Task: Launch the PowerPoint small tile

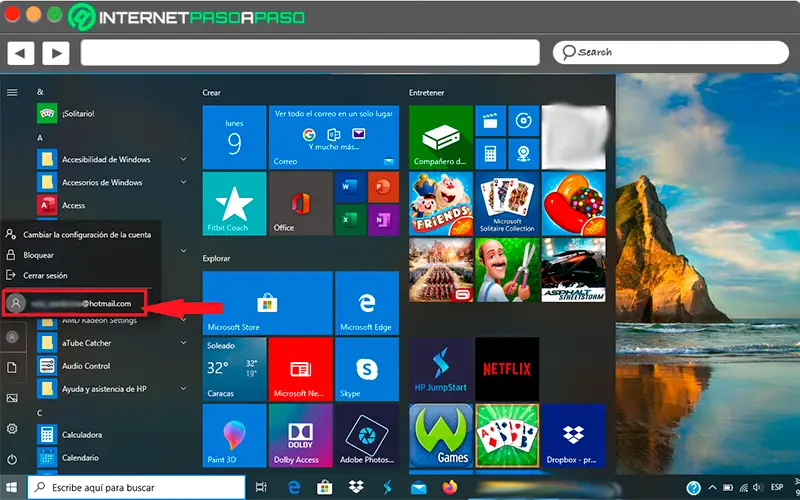Action: (383, 187)
